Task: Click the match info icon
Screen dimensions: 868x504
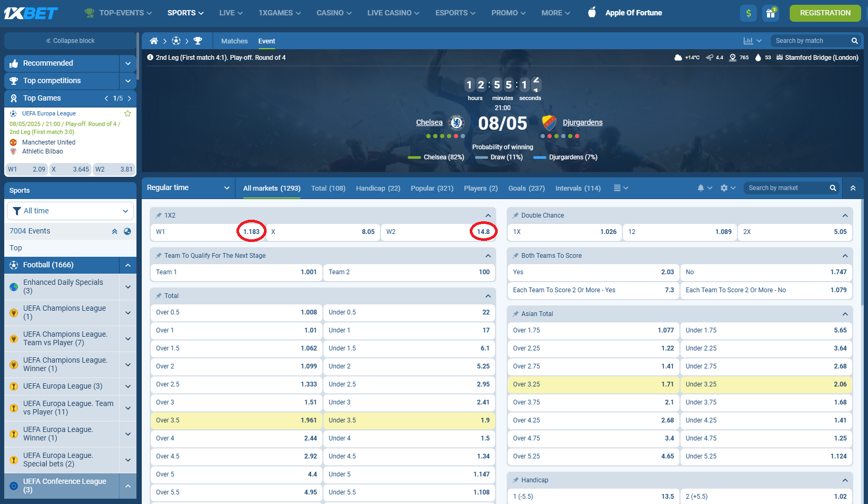Action: click(x=150, y=57)
